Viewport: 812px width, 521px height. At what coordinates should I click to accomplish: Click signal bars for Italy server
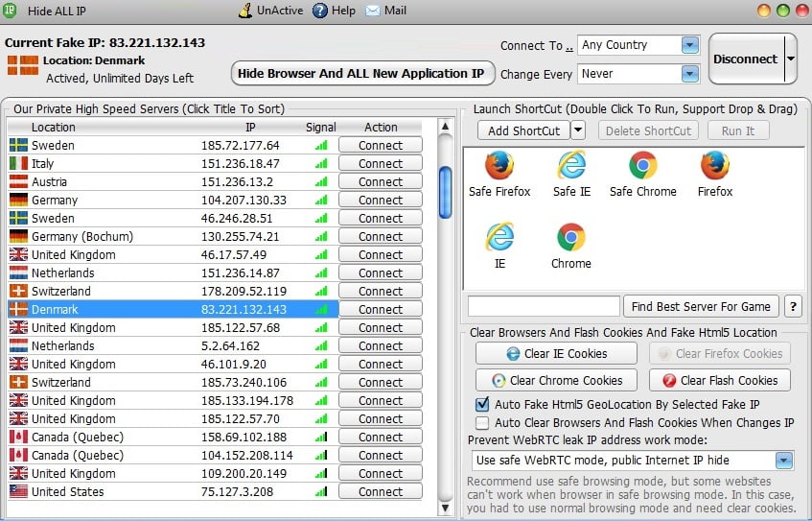click(x=321, y=164)
